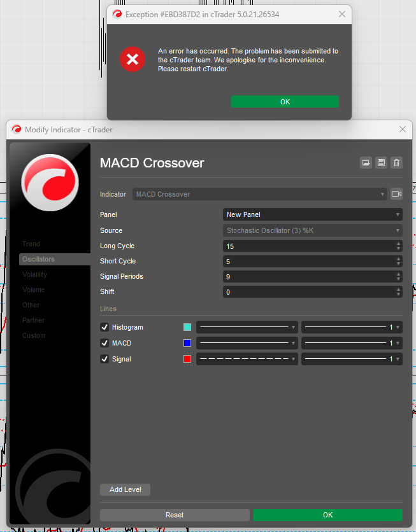Decrease Short Cycle with down arrow
416x532 pixels.
[398, 264]
